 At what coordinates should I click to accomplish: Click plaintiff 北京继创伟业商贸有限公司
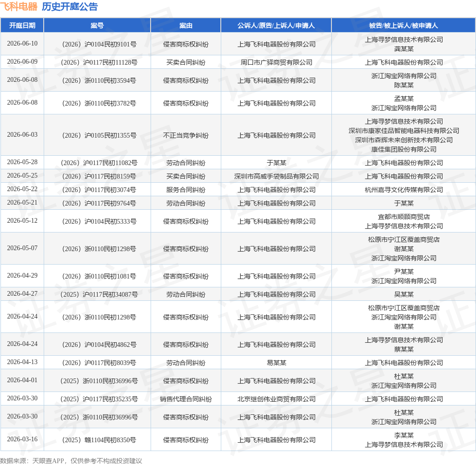click(x=276, y=399)
